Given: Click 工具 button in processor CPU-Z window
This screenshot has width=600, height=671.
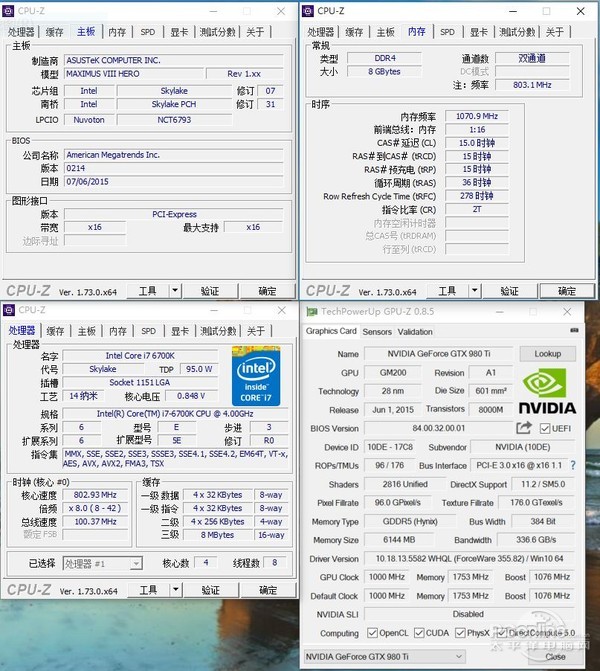Looking at the screenshot, I should coord(149,590).
